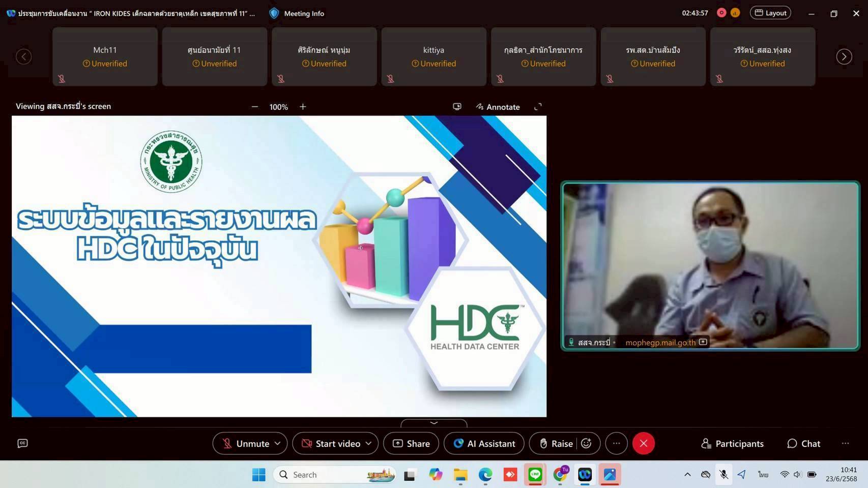Open the Annotate tool

point(498,107)
